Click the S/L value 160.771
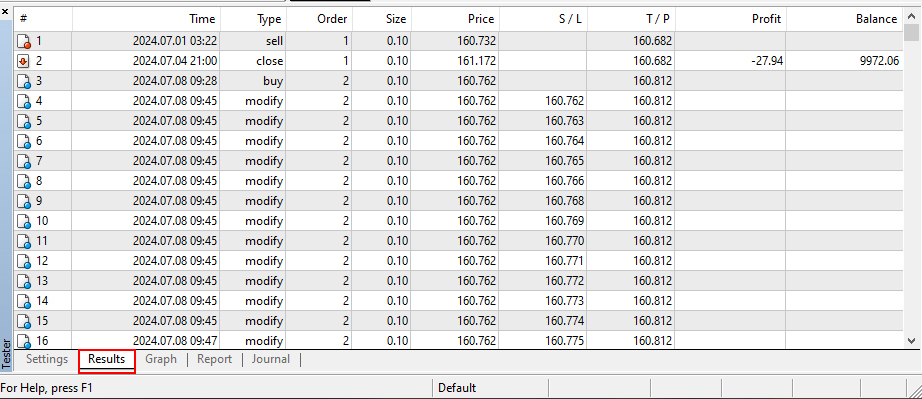 564,261
